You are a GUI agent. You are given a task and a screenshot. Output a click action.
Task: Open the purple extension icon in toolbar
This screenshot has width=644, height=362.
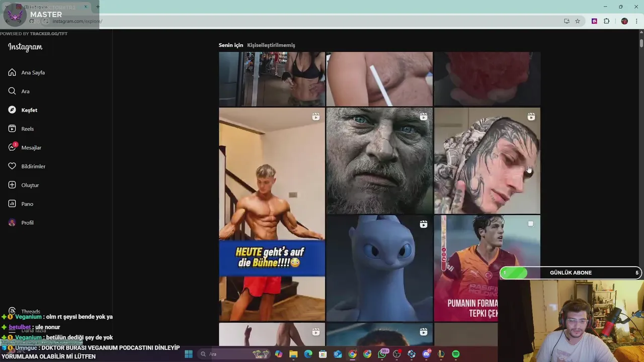pos(594,21)
